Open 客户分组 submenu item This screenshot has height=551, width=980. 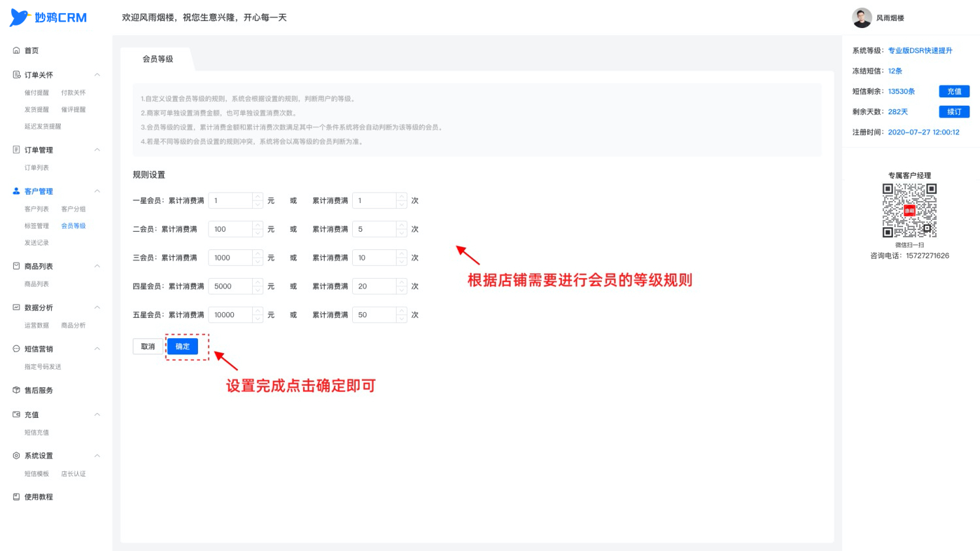tap(73, 209)
